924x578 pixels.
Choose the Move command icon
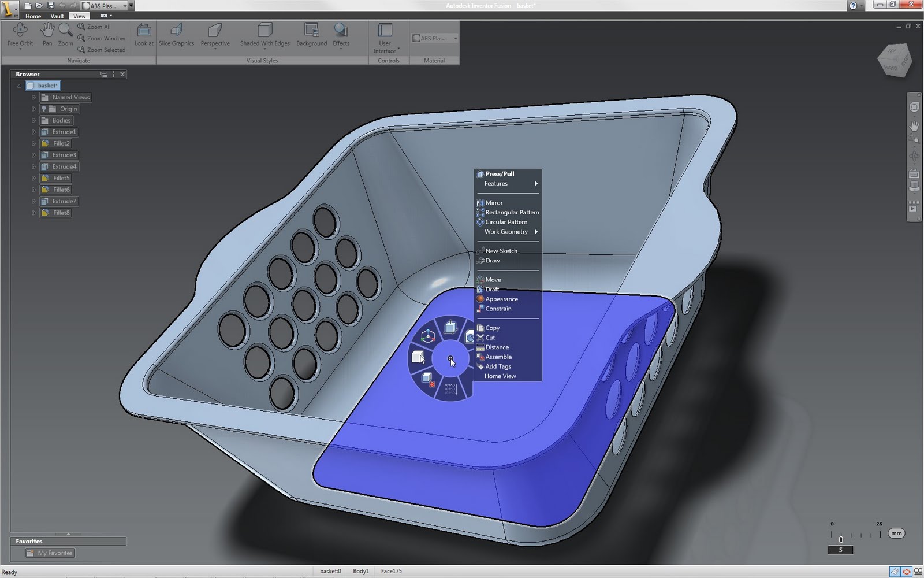click(480, 279)
